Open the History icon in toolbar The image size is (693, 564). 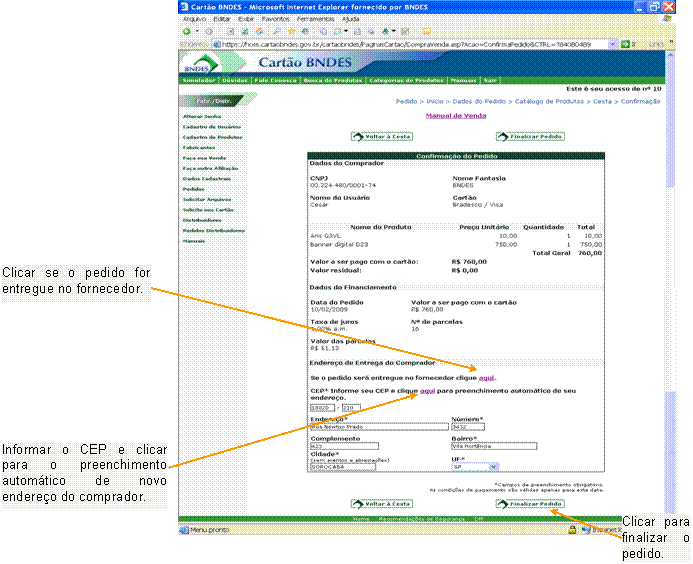[x=305, y=31]
